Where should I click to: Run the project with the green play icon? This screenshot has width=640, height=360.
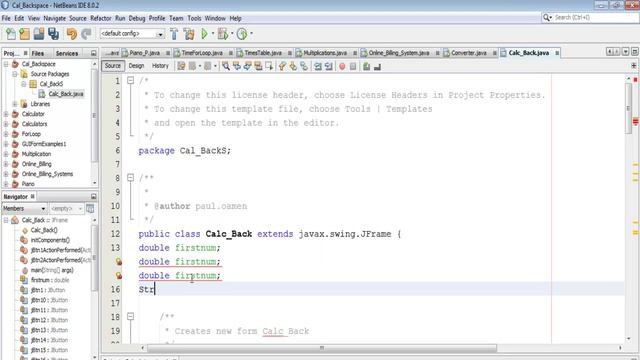coord(204,34)
